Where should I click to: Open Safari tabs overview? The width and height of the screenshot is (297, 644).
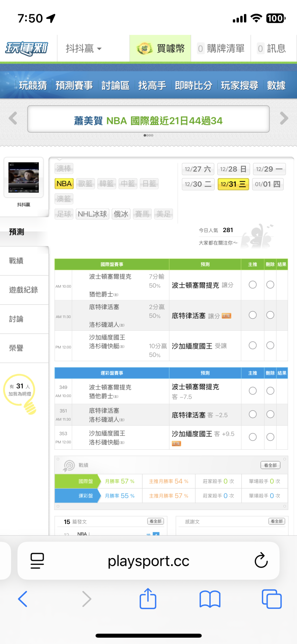pos(272,599)
